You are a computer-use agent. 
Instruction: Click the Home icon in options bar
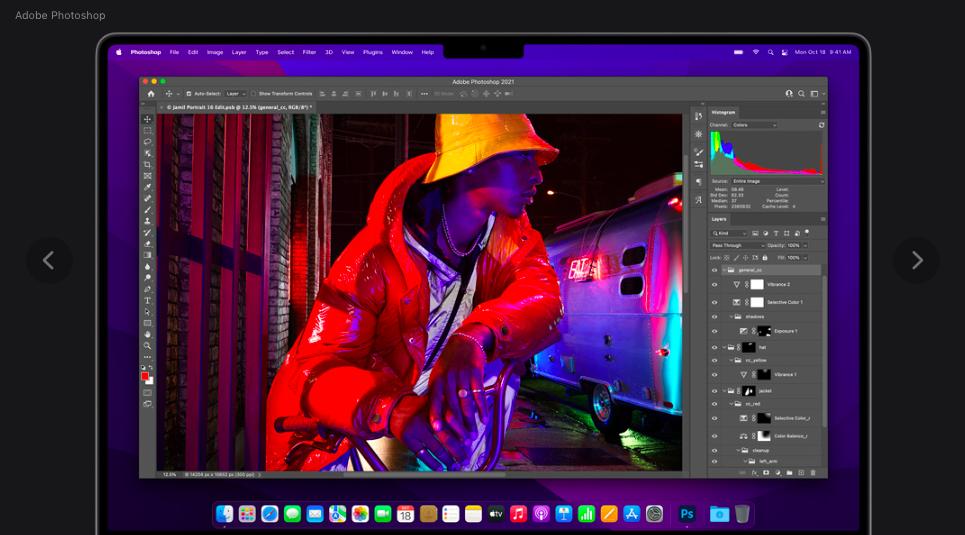tap(151, 93)
